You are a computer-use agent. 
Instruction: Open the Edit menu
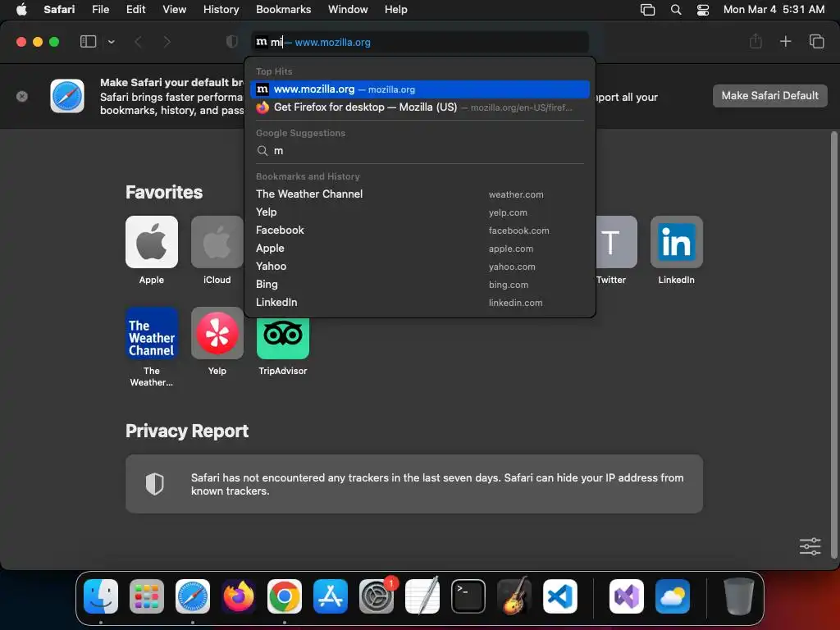135,9
